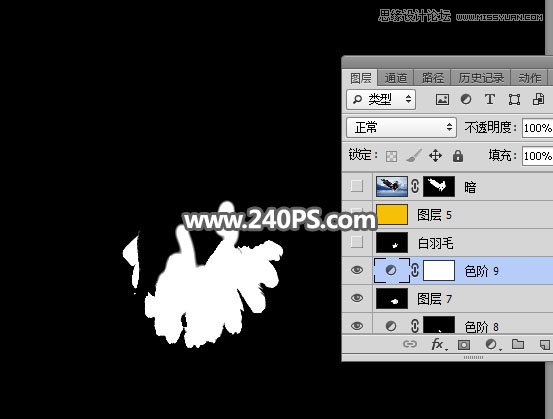
Task: Add a layer mask button
Action: 464,345
